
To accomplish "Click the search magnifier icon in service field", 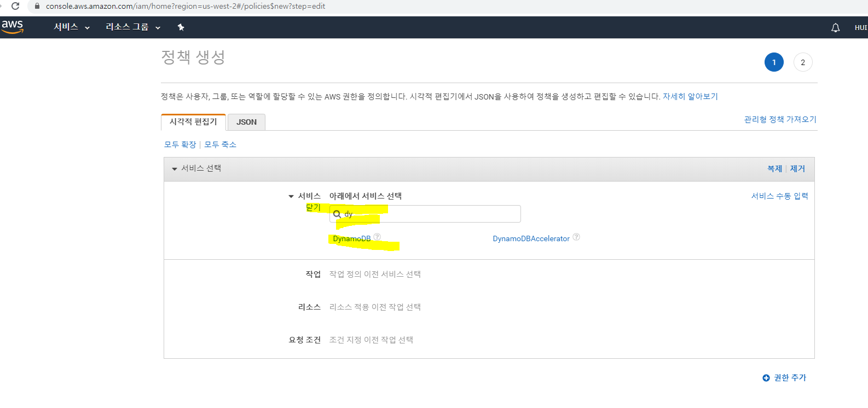I will tap(337, 214).
